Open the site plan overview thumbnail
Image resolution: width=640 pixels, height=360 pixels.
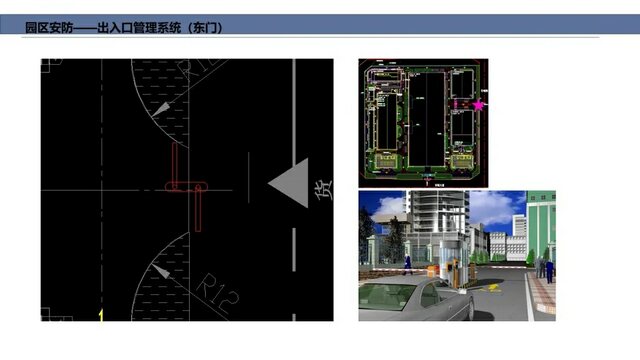click(x=423, y=123)
